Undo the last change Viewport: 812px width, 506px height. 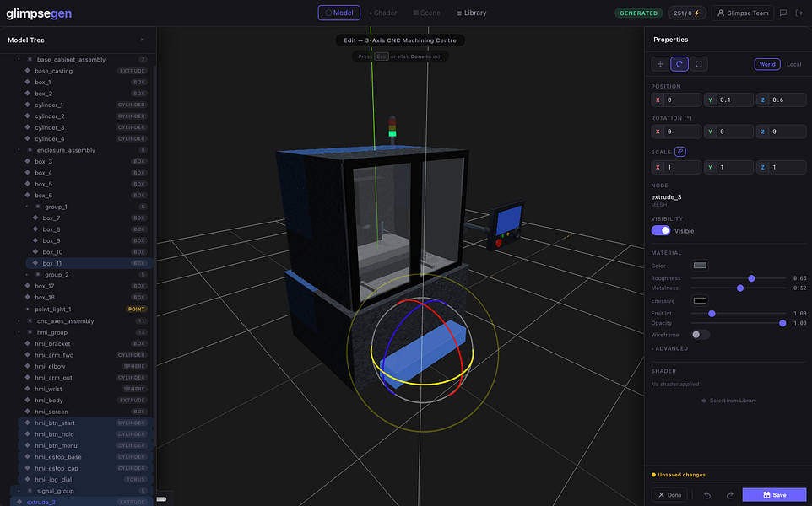(x=706, y=495)
